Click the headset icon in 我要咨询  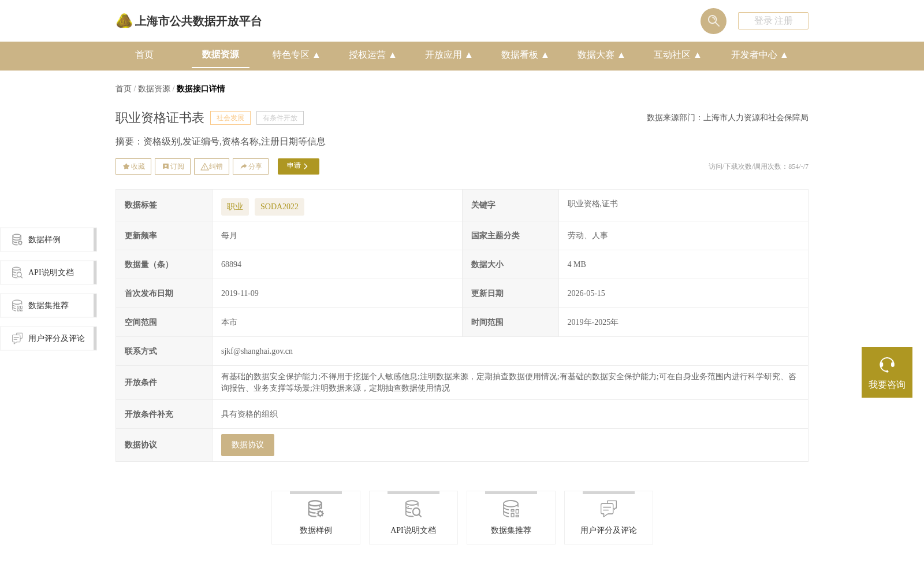(887, 365)
